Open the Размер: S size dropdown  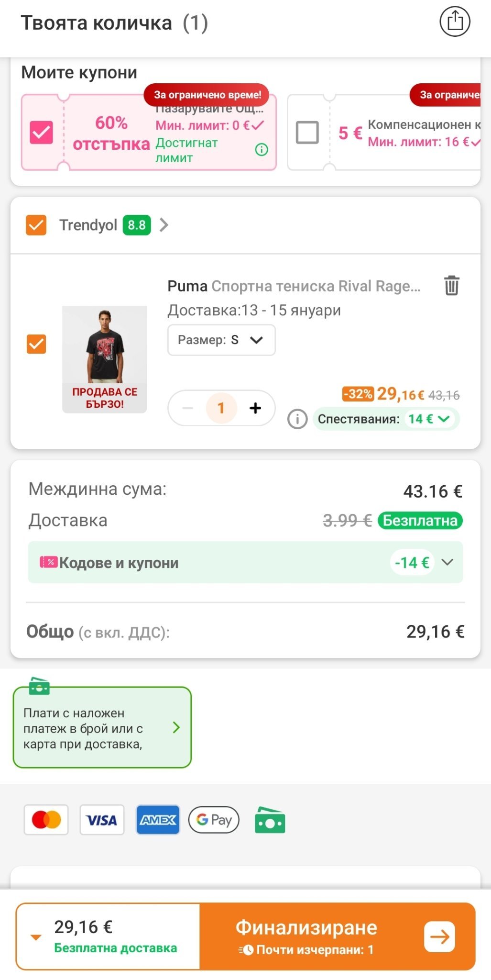(x=221, y=340)
